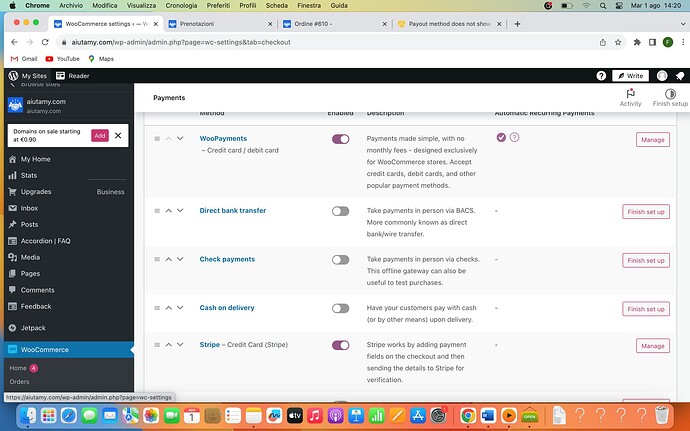Move Direct bank transfer up with chevron

169,210
